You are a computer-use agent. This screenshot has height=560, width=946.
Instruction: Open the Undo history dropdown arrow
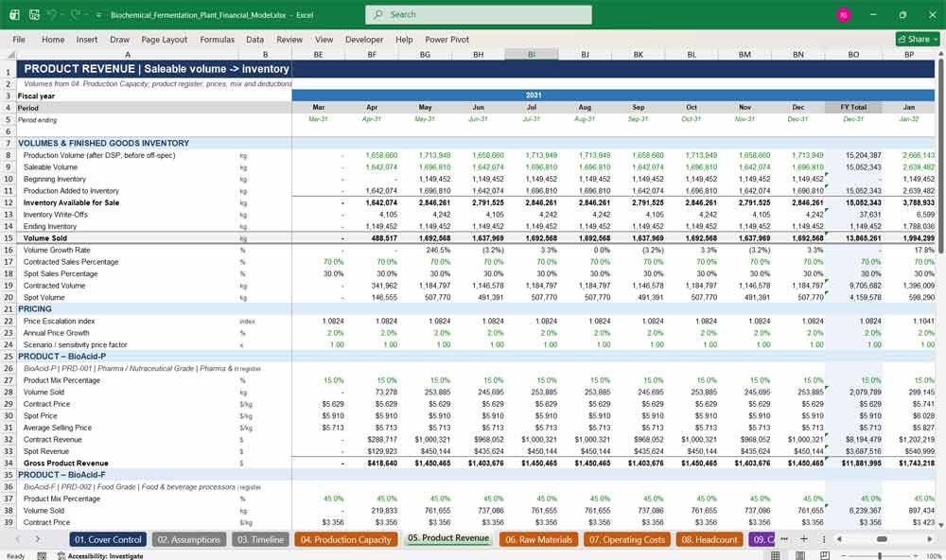(62, 14)
